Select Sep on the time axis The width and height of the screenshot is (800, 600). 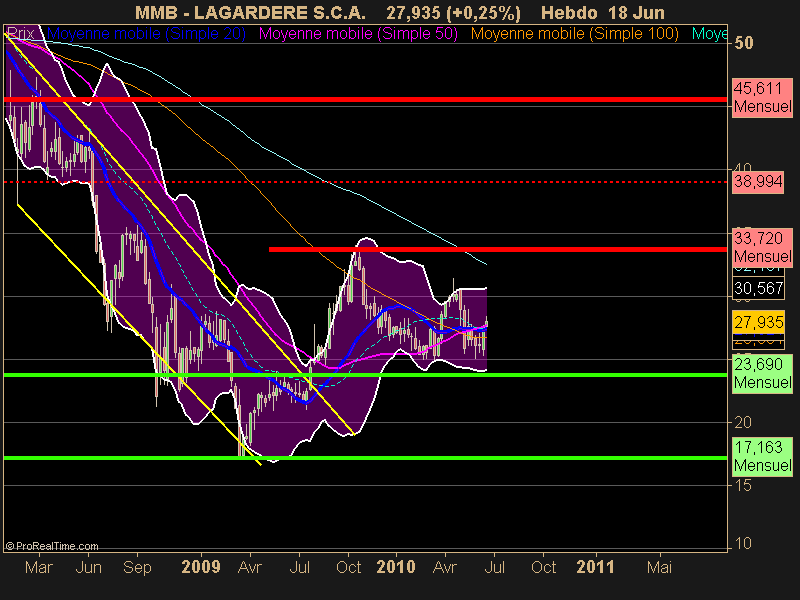(x=137, y=567)
